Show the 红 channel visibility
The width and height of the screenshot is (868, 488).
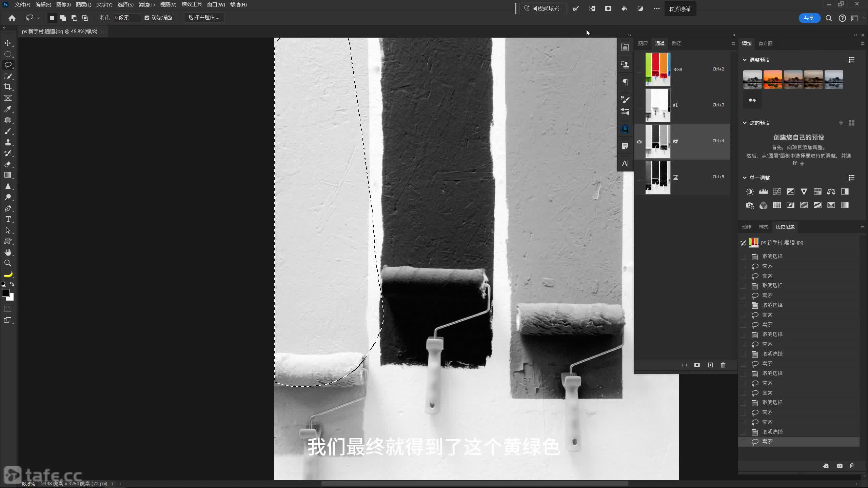coord(639,105)
